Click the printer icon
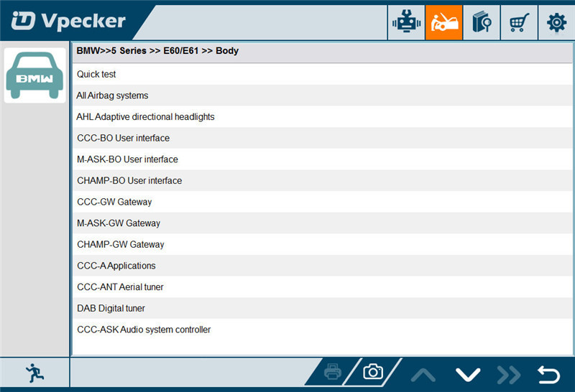The width and height of the screenshot is (575, 392). click(x=332, y=372)
